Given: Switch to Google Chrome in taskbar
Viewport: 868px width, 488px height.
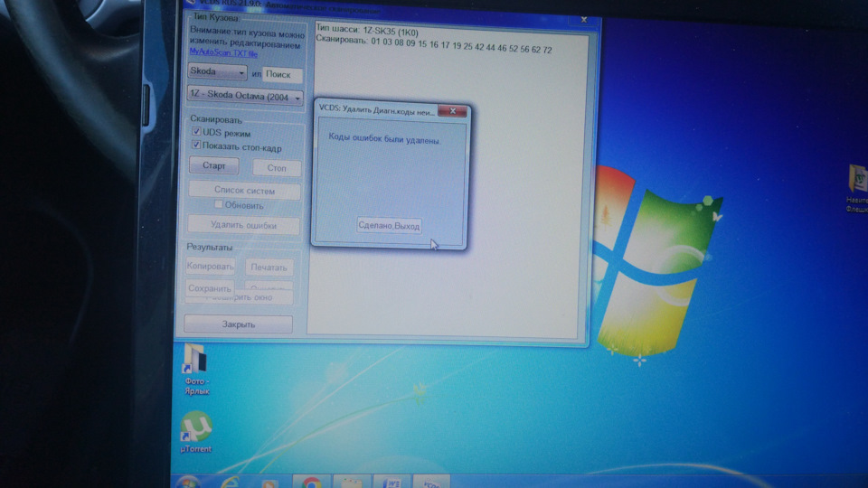Looking at the screenshot, I should click(312, 483).
